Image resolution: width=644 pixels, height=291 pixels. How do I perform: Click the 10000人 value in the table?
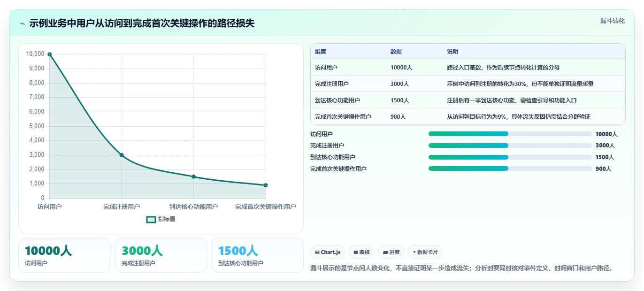pos(401,68)
